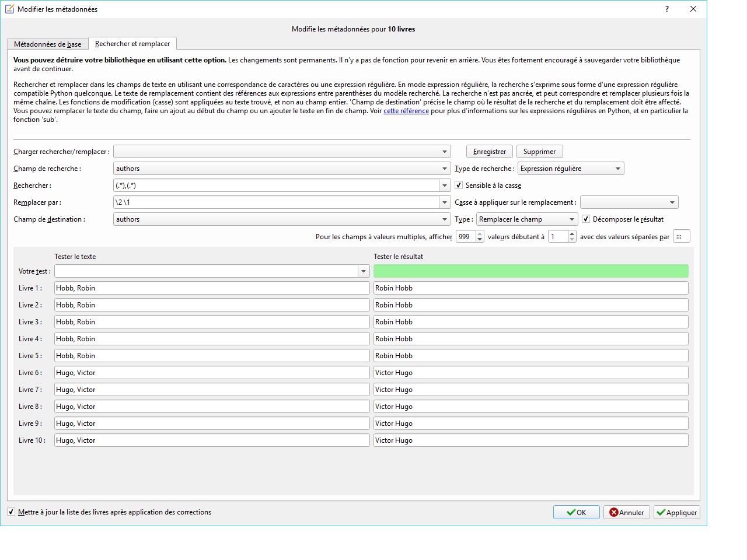This screenshot has height=560, width=747.
Task: Click the Livre 7 result field
Action: coord(531,390)
